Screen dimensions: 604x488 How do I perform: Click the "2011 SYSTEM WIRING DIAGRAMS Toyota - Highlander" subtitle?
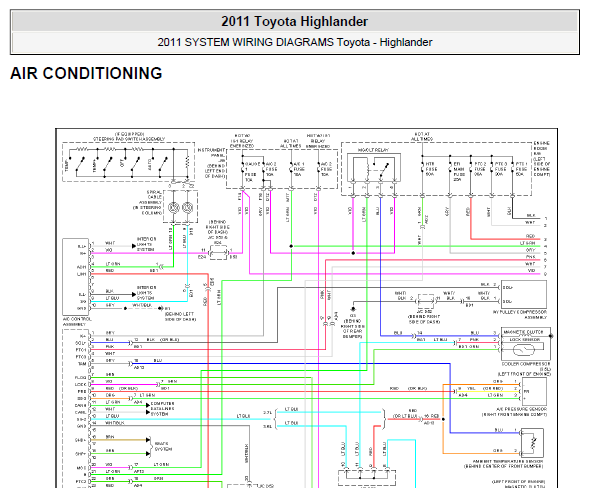[x=295, y=42]
